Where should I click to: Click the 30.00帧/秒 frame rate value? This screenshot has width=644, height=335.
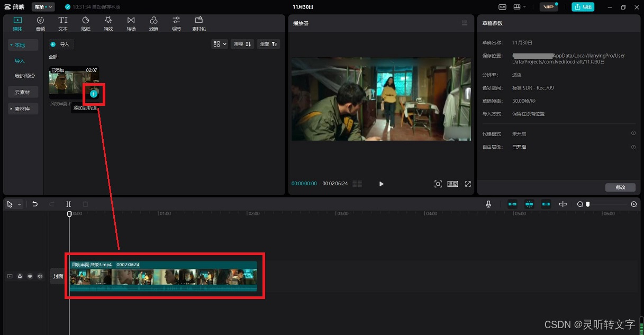coord(524,101)
